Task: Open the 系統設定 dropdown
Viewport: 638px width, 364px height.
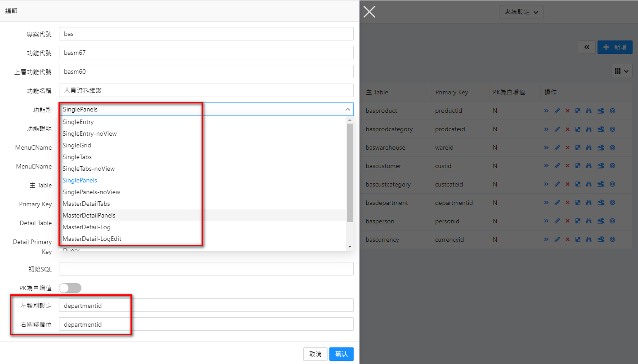Action: tap(521, 12)
